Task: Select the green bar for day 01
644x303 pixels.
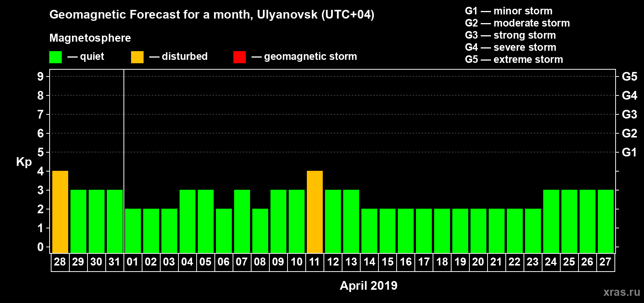Action: coord(133,231)
